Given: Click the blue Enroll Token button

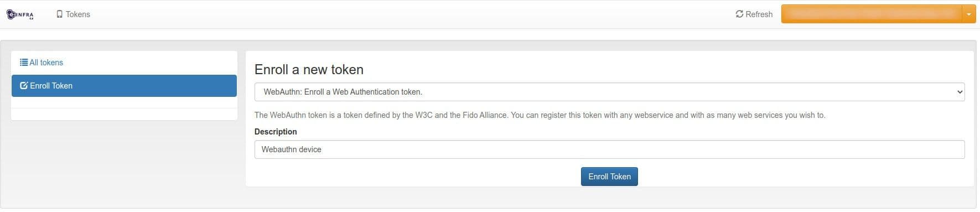Looking at the screenshot, I should click(x=609, y=177).
